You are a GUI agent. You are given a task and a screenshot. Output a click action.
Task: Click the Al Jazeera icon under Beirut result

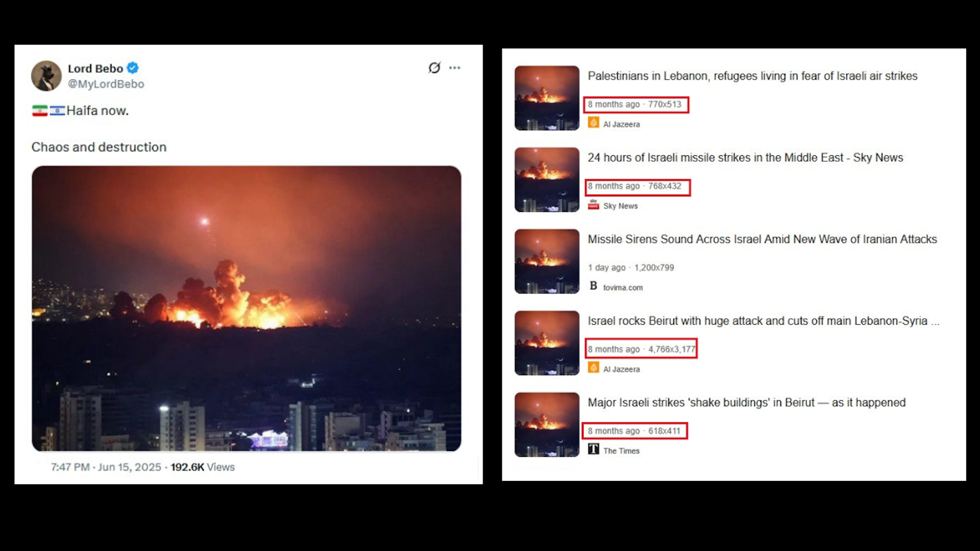point(593,368)
